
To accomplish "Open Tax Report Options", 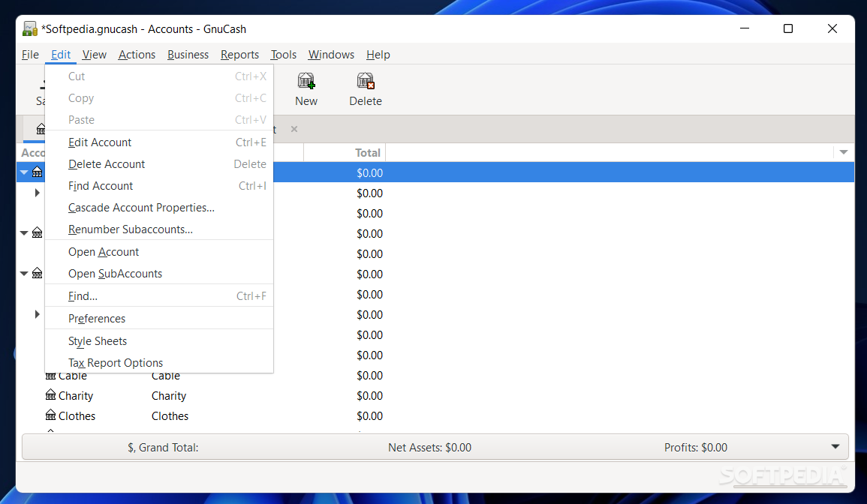I will coord(159,362).
